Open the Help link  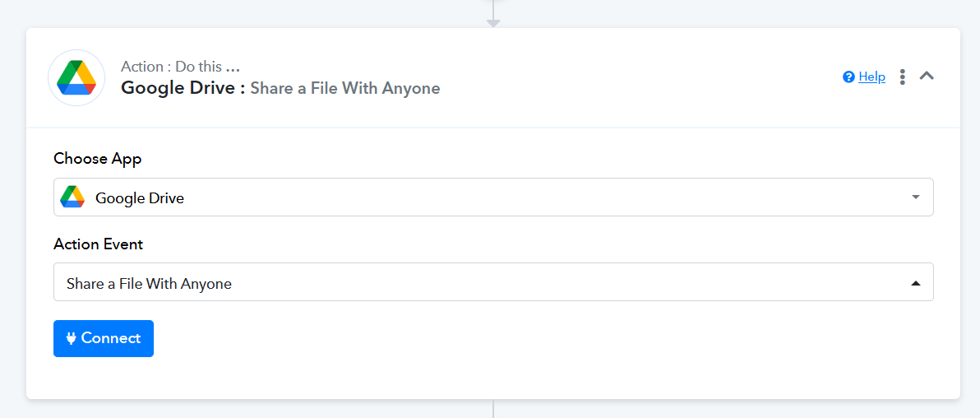pos(871,77)
